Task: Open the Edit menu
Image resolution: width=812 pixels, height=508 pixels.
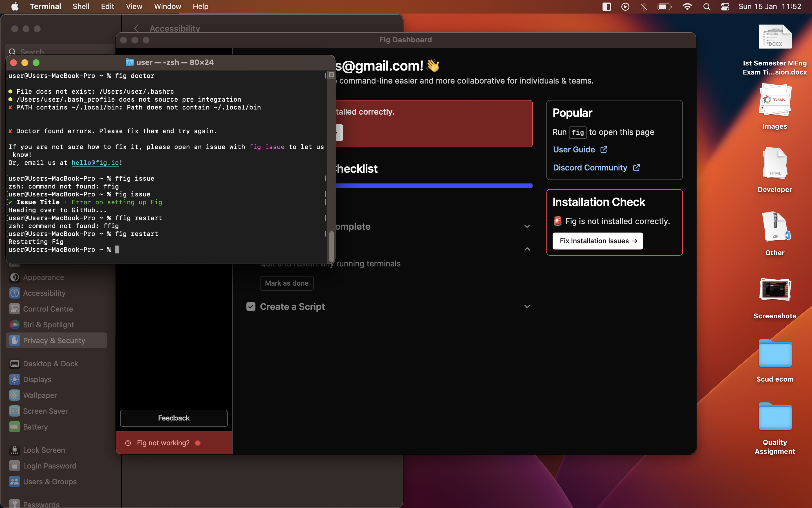Action: pyautogui.click(x=107, y=6)
